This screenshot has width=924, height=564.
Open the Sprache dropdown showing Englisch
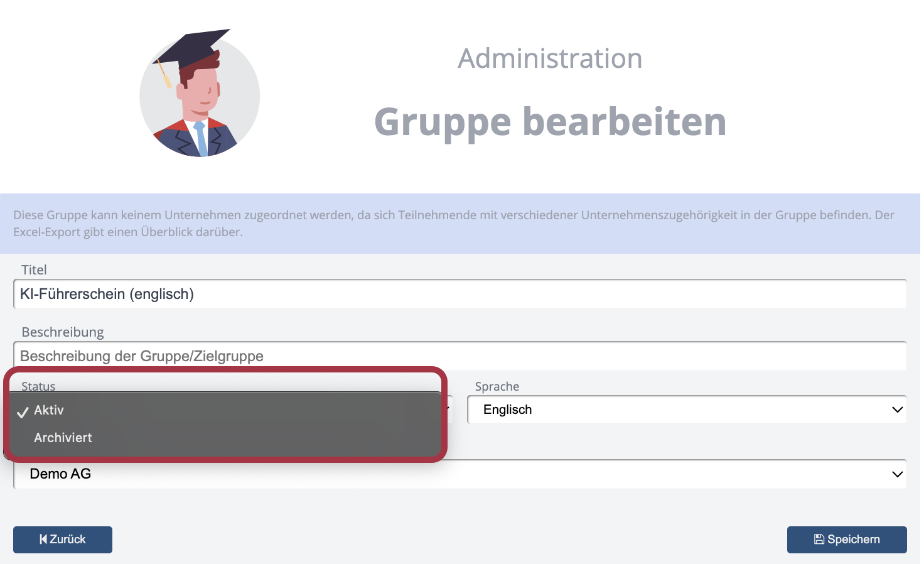686,410
